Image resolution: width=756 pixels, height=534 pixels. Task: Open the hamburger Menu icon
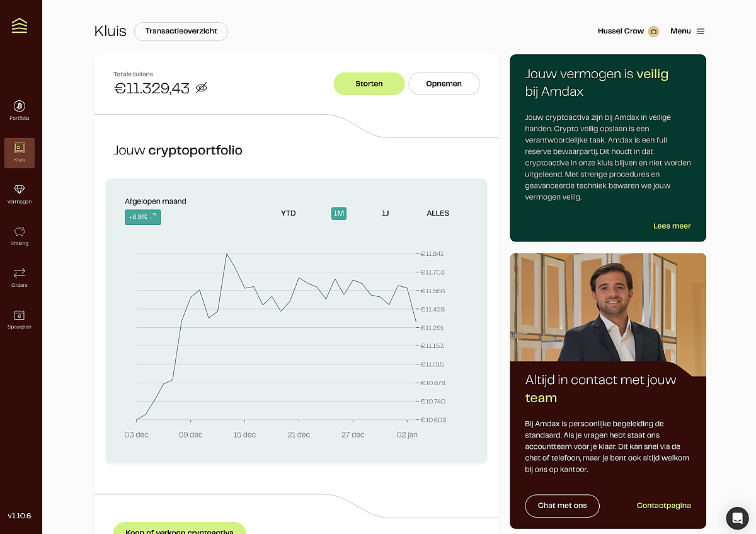(701, 31)
